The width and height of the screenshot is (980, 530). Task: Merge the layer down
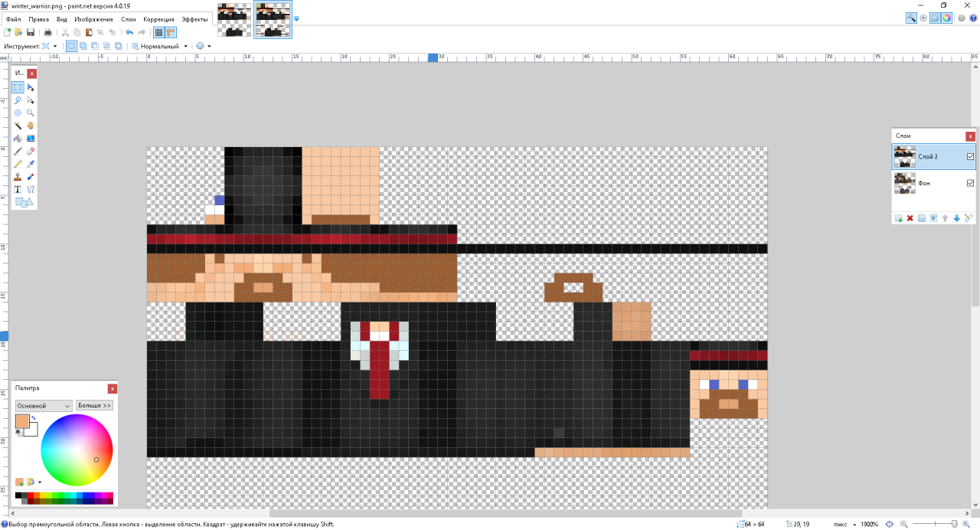click(x=933, y=218)
